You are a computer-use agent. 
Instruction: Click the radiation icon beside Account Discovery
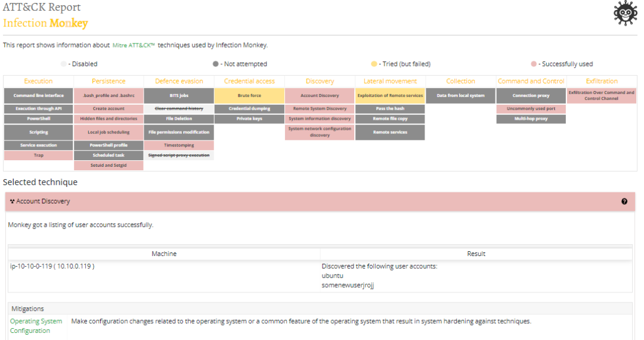[x=13, y=201]
